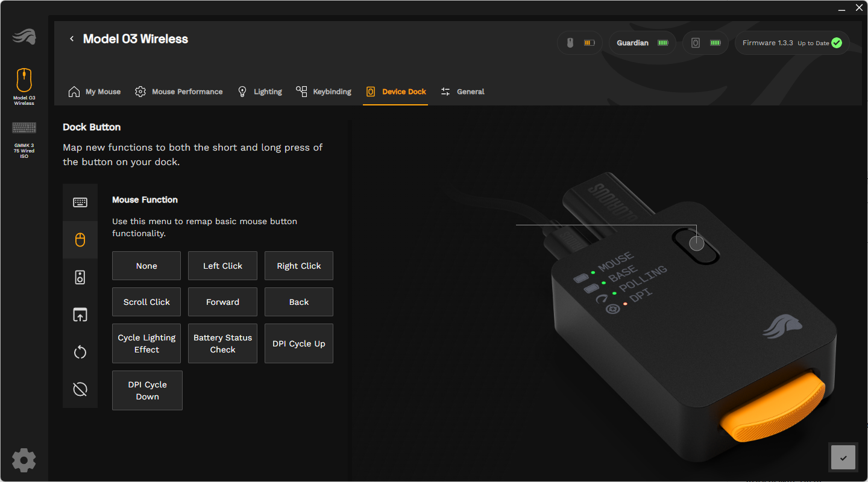The height and width of the screenshot is (482, 868).
Task: Close the Glorious Core window
Action: click(859, 8)
